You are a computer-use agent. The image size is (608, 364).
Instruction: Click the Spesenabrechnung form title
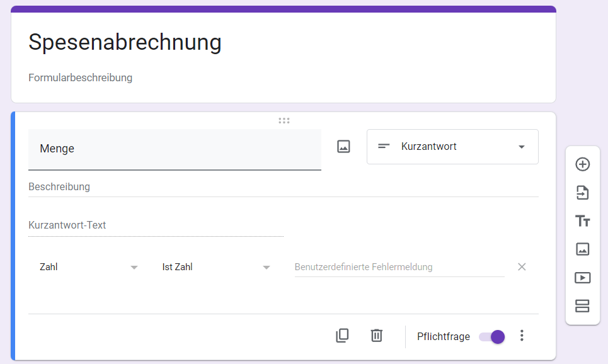(125, 42)
